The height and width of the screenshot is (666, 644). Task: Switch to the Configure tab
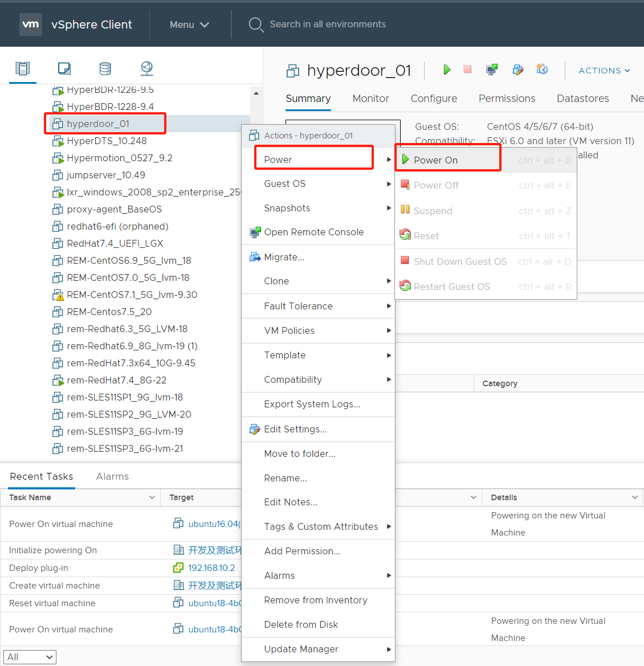point(434,99)
